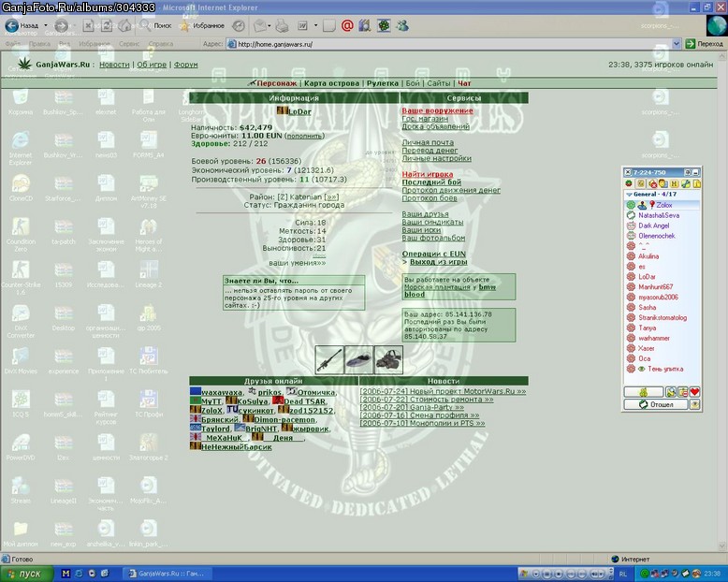The image size is (728, 582).
Task: Click the red @ toolbar icon
Action: (x=347, y=25)
